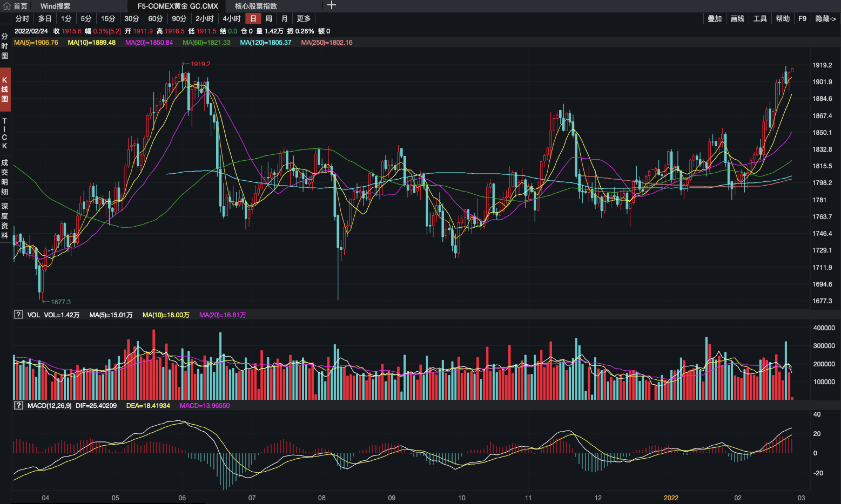Collapse side panel with 隐藏-> button
Viewport: 841px width, 504px height.
(x=825, y=19)
